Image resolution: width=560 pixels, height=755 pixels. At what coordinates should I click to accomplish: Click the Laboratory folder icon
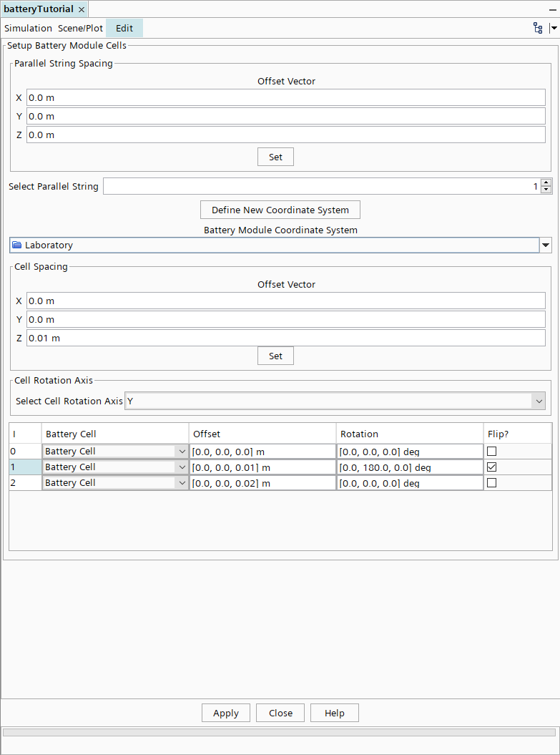(x=17, y=245)
